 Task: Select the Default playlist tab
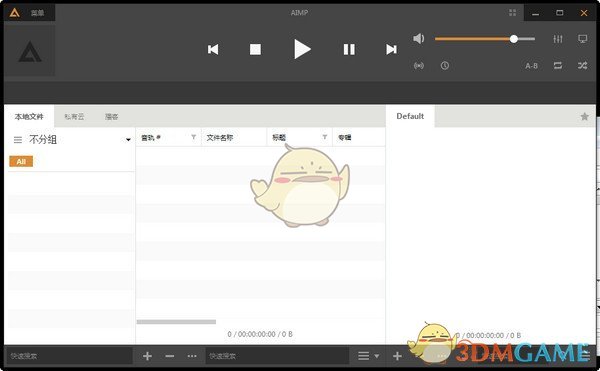coord(410,116)
